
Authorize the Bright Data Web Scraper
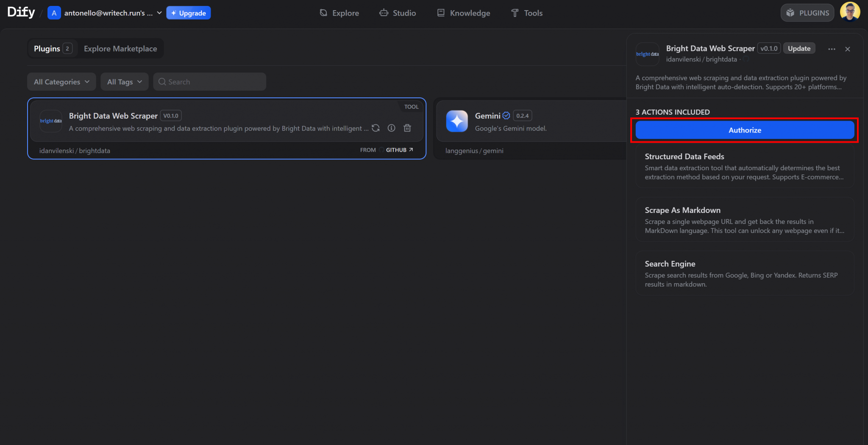pyautogui.click(x=744, y=130)
